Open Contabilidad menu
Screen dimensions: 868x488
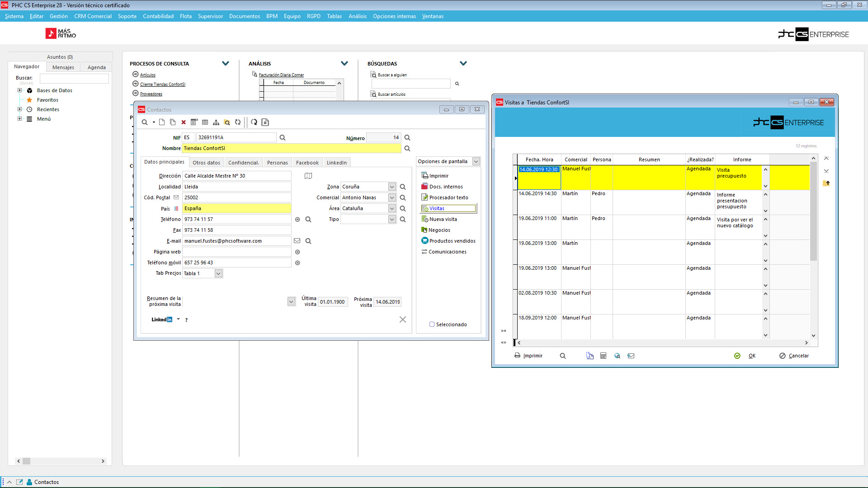(x=158, y=16)
